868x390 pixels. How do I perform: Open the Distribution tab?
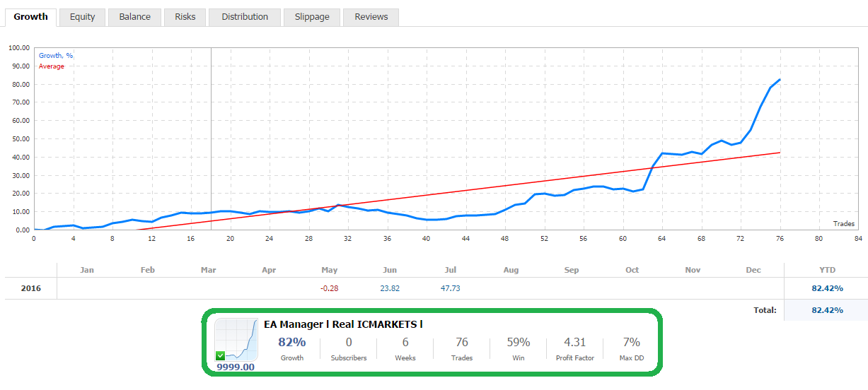(245, 17)
